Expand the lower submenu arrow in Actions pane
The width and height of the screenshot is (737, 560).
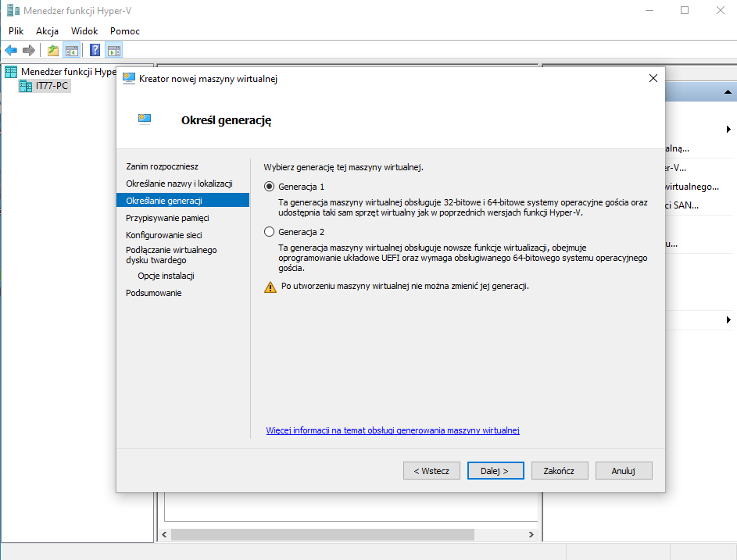728,319
